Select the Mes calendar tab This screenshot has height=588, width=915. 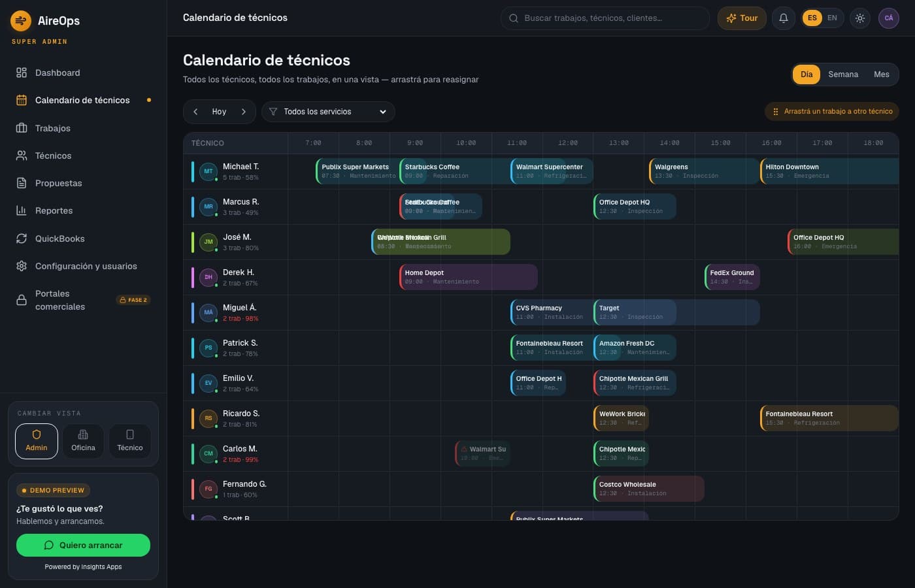(882, 74)
